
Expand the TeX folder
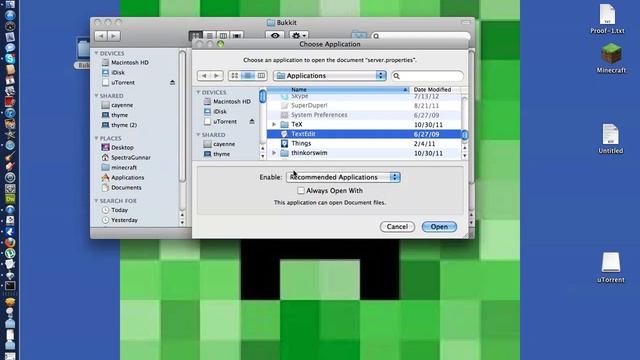(x=274, y=124)
